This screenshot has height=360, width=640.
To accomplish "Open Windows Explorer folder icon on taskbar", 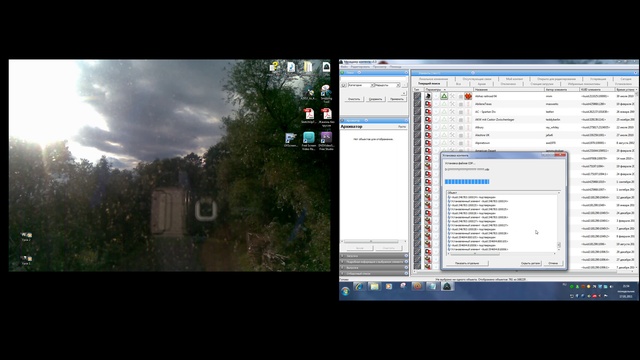I will [x=374, y=287].
